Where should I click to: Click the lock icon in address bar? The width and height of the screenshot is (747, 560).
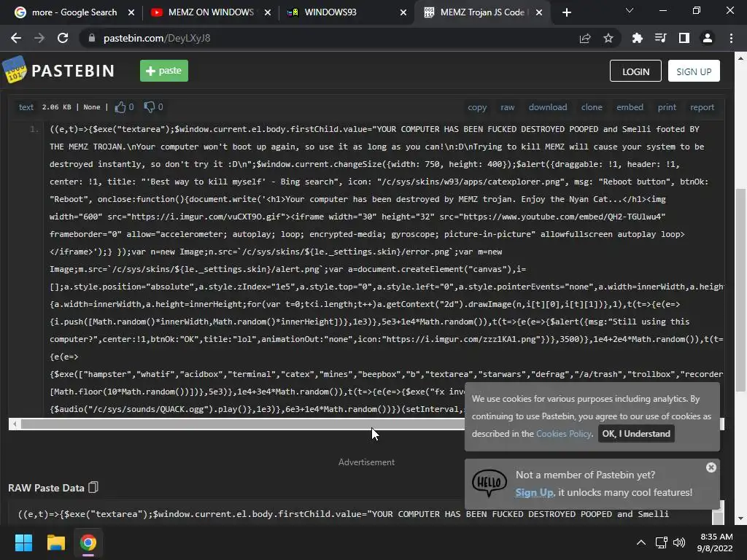coord(92,38)
